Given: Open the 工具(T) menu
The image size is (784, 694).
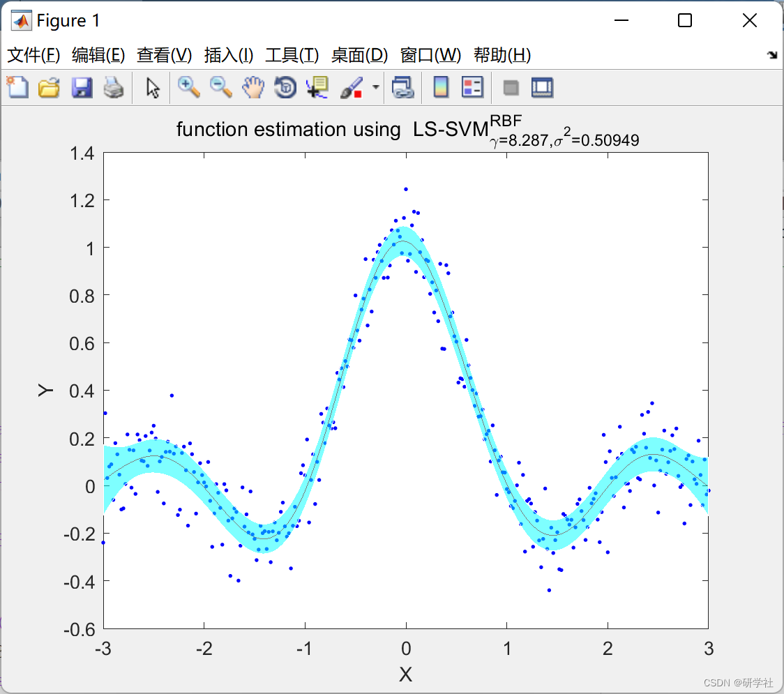Looking at the screenshot, I should pyautogui.click(x=292, y=55).
